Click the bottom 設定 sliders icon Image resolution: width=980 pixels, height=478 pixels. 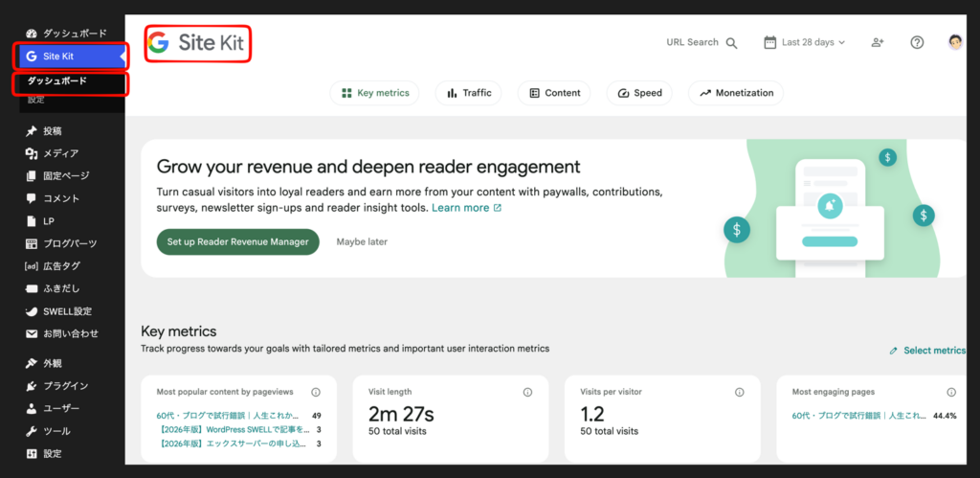pos(32,454)
